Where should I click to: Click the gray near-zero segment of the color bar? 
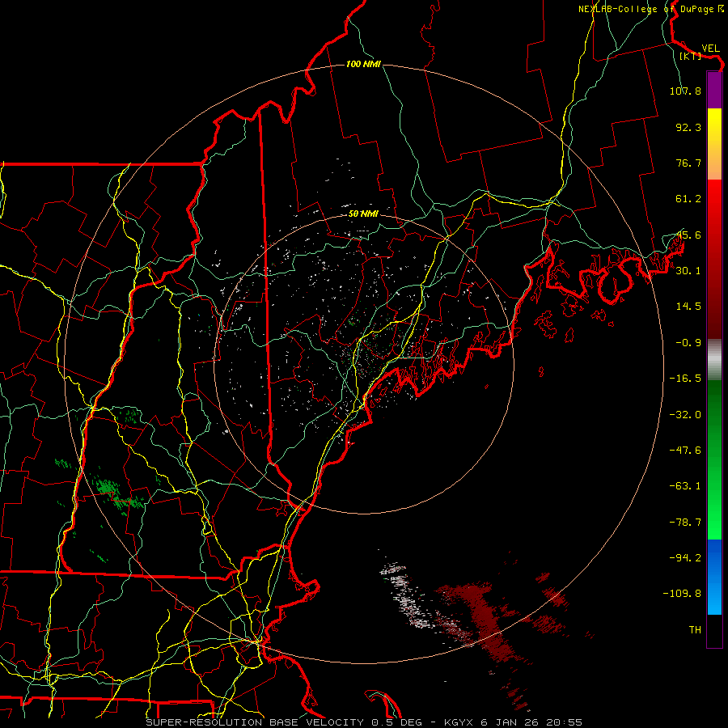coord(714,360)
